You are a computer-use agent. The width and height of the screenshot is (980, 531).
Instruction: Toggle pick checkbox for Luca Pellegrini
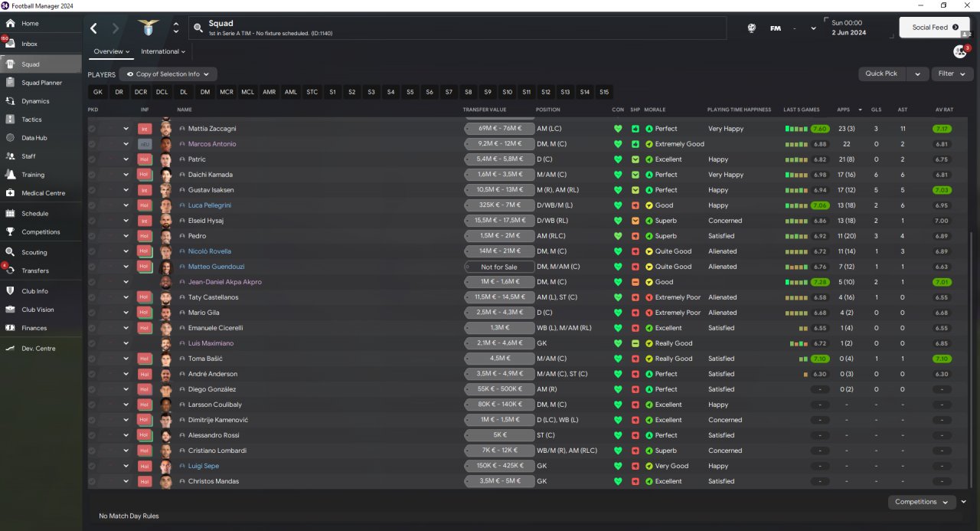click(x=92, y=205)
